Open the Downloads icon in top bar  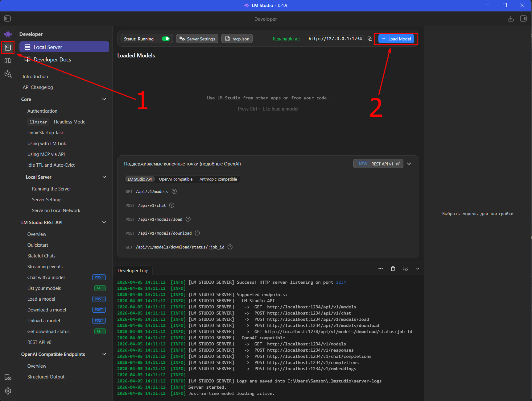[511, 19]
